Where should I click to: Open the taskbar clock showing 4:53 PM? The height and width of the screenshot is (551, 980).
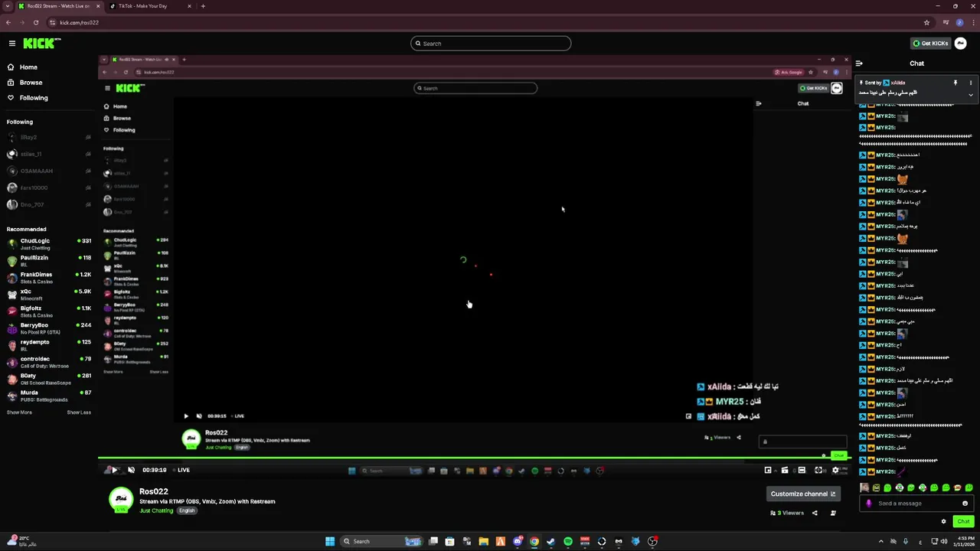[x=963, y=542]
